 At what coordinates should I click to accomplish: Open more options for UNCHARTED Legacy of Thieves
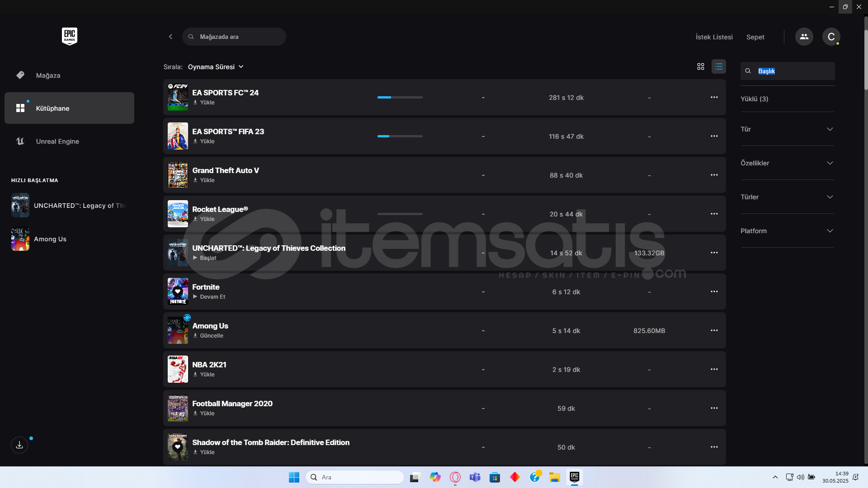pos(714,253)
